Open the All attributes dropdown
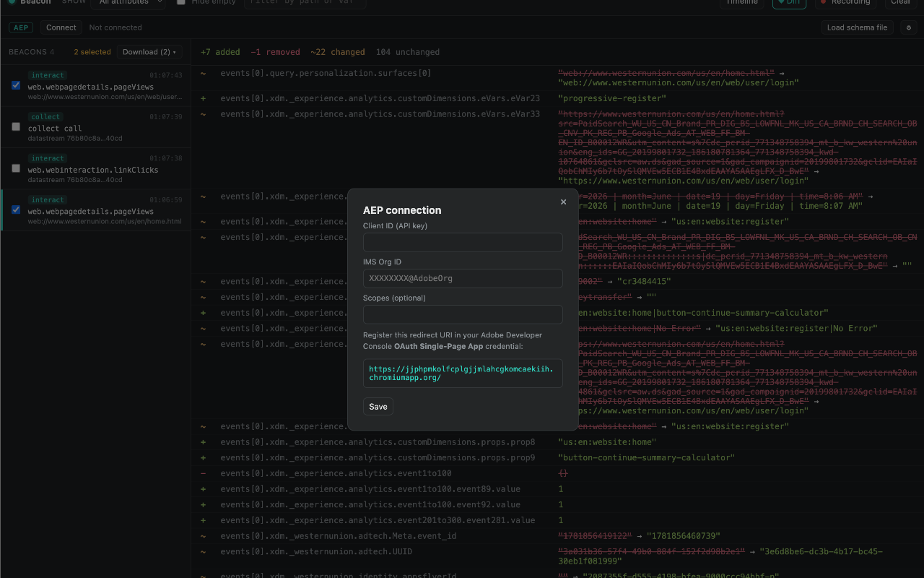 coord(128,3)
